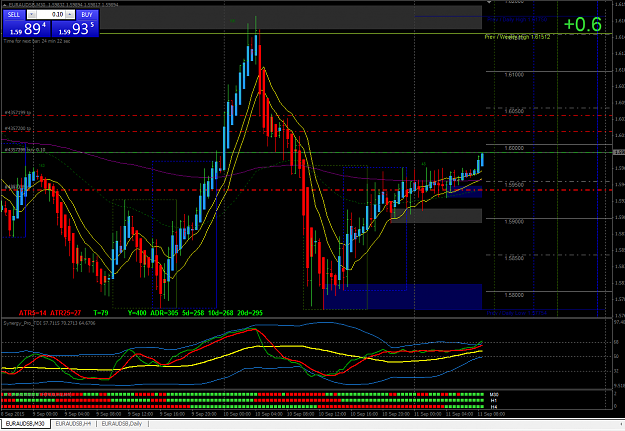This screenshot has height=431, width=625.
Task: Click the current price marker on price scale
Action: pyautogui.click(x=619, y=152)
